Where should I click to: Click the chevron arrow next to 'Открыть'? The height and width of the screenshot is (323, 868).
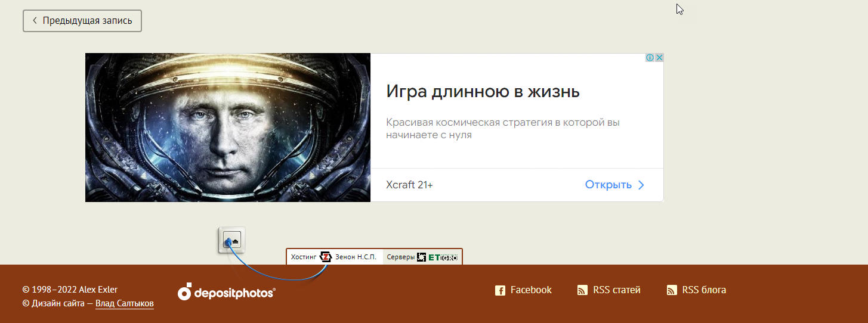(641, 185)
